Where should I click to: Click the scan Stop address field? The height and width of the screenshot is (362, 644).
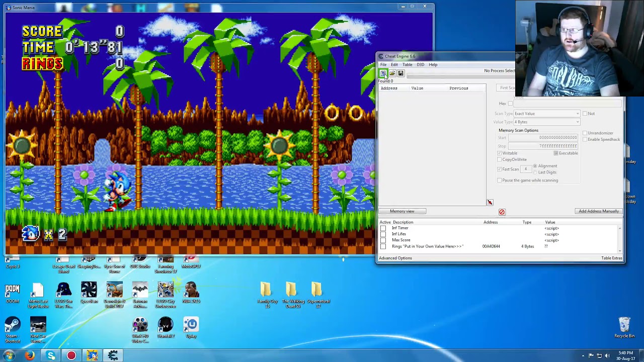[x=543, y=146]
